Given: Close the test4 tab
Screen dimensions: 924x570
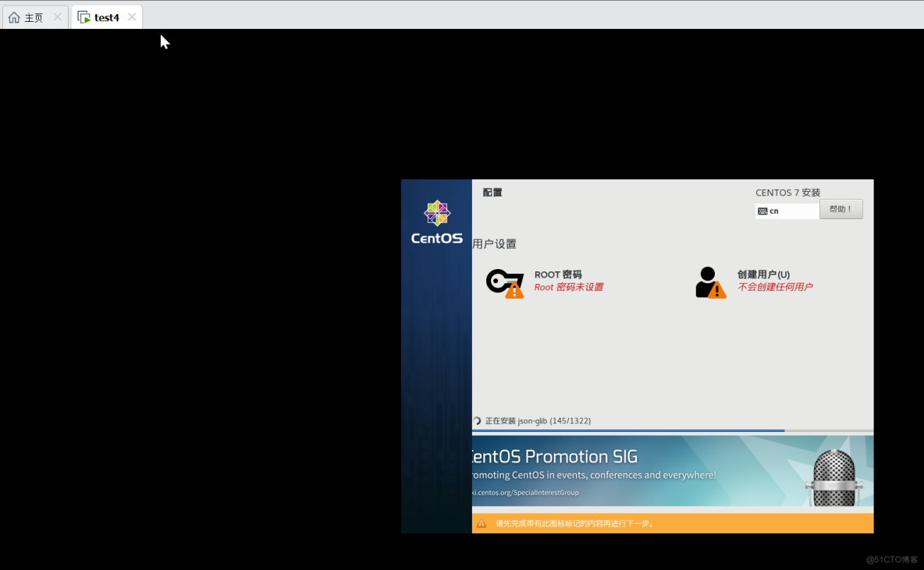Looking at the screenshot, I should pos(132,17).
